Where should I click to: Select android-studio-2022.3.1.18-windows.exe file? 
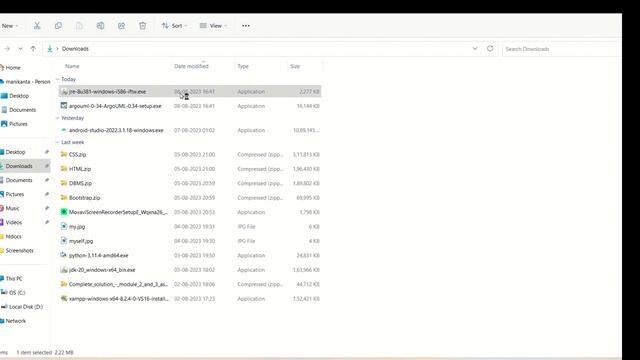(x=190, y=130)
